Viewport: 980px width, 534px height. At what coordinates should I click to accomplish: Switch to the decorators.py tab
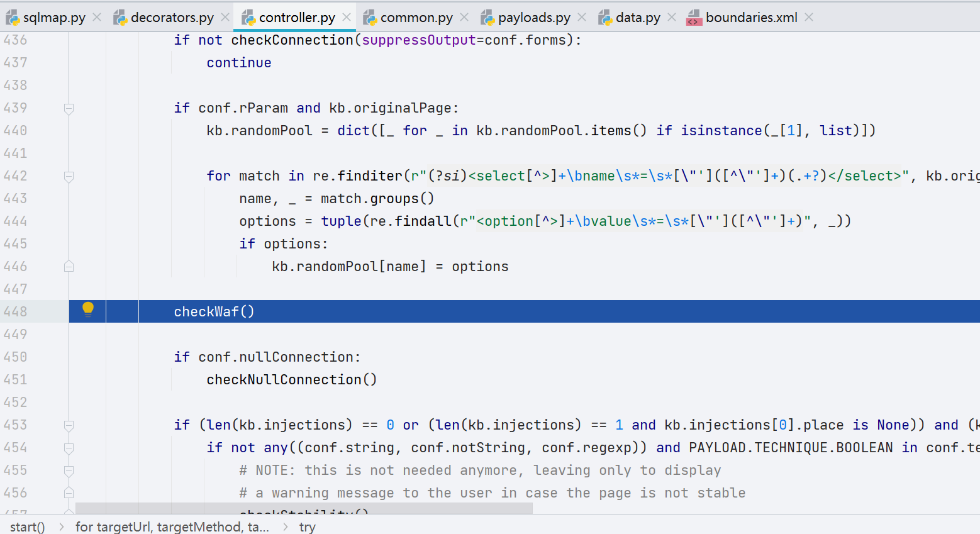click(x=172, y=18)
